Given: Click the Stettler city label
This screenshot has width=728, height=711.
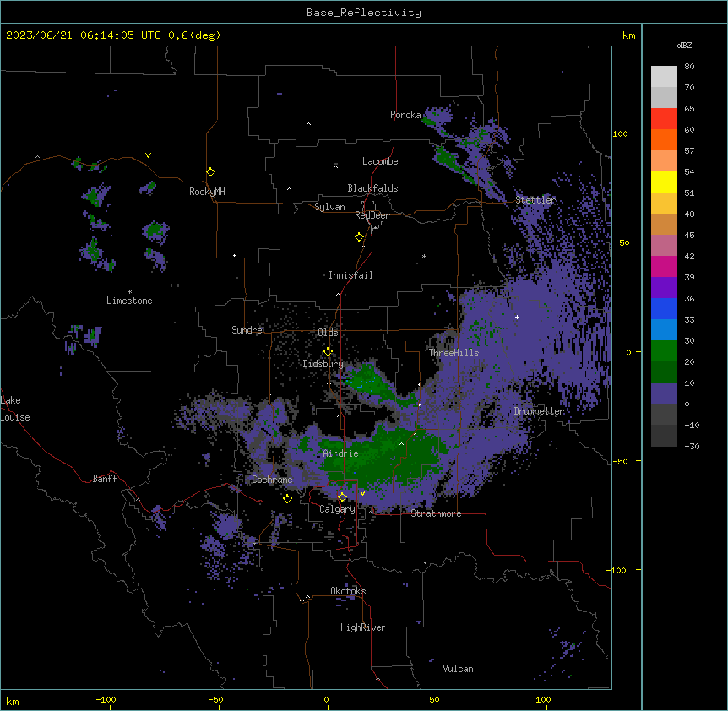Looking at the screenshot, I should (x=535, y=200).
